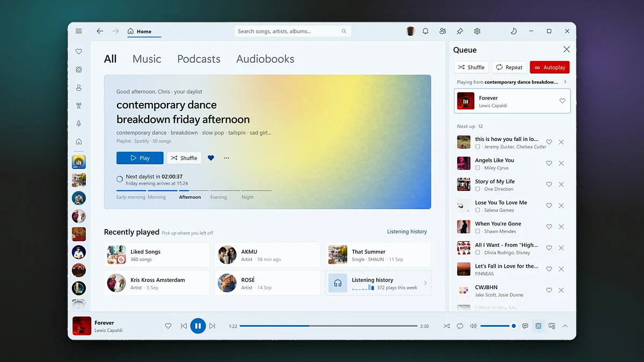Click the lyrics speech-bubble icon
644x362 pixels.
pos(525,326)
